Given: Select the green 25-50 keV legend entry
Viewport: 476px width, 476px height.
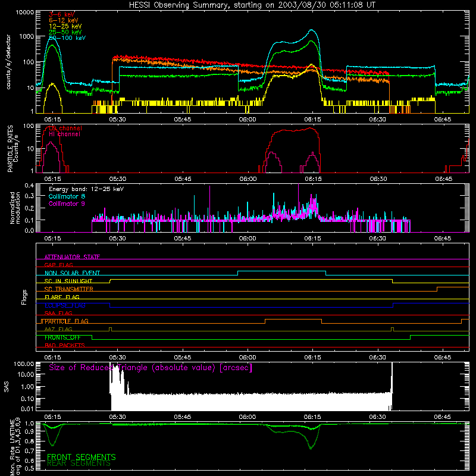Looking at the screenshot, I should pos(65,32).
